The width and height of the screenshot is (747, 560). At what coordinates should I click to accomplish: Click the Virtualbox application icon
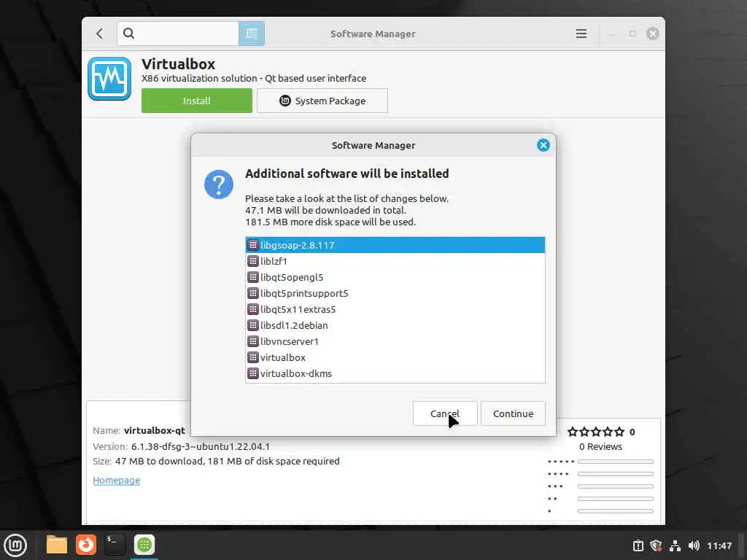pyautogui.click(x=109, y=79)
